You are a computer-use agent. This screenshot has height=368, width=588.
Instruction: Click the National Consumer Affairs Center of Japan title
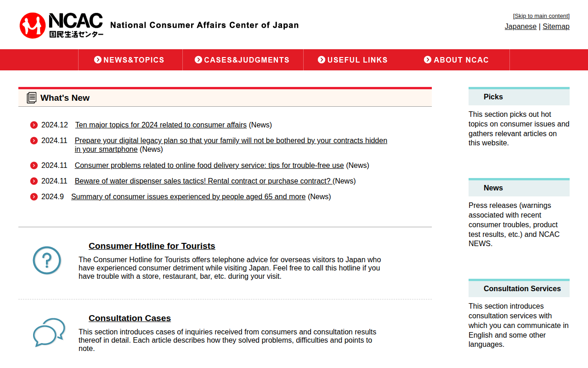point(204,25)
